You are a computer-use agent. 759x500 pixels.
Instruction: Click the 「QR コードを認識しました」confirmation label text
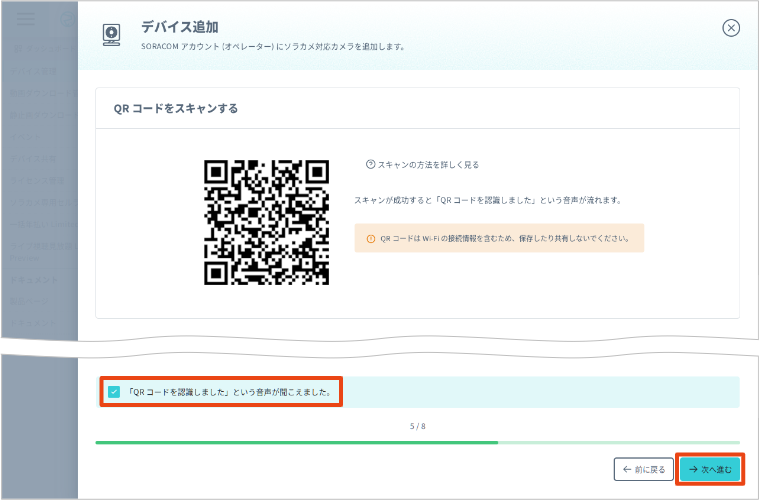tap(229, 392)
